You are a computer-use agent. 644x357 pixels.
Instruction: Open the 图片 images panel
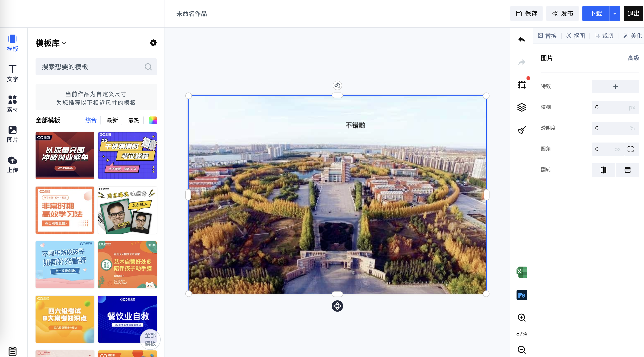pyautogui.click(x=13, y=134)
